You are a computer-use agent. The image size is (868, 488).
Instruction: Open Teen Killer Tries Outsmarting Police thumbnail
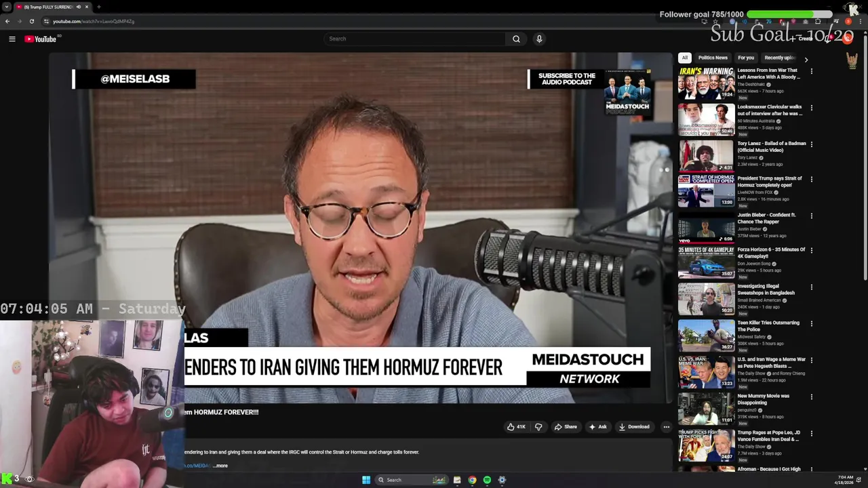706,335
